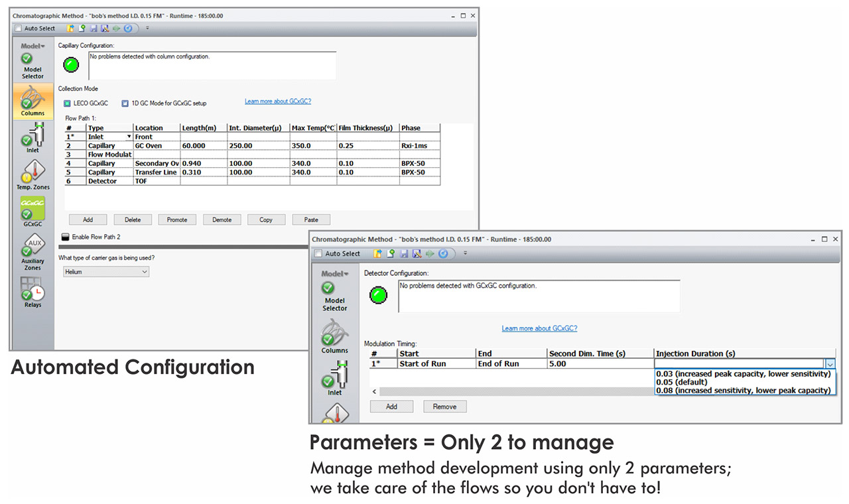Image resolution: width=849 pixels, height=504 pixels.
Task: Click Demote button
Action: pyautogui.click(x=222, y=220)
